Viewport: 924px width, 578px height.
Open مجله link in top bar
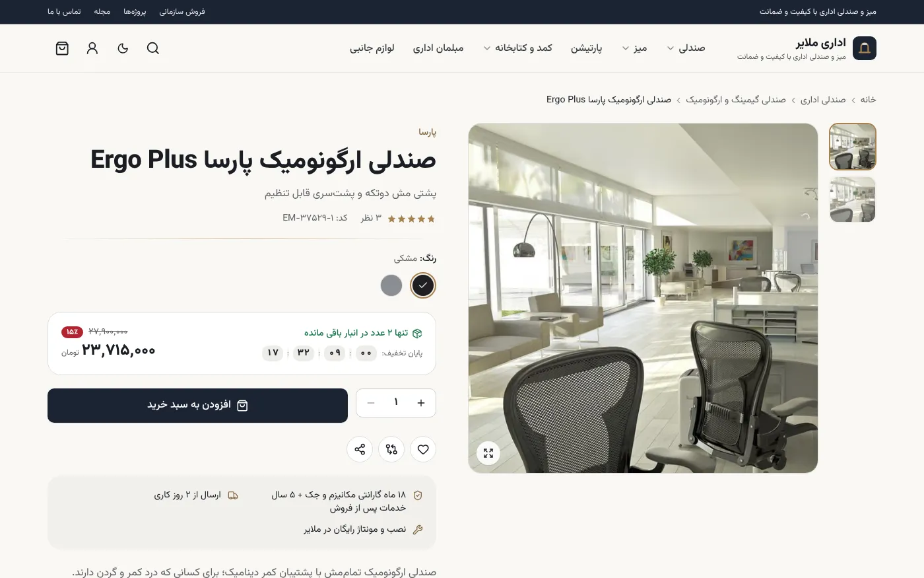tap(102, 12)
